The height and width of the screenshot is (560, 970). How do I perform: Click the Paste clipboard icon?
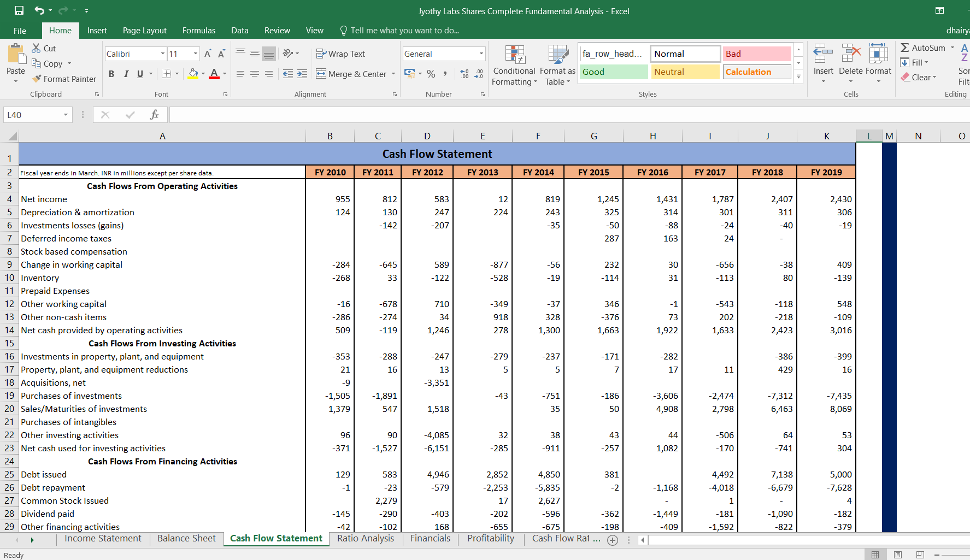tap(16, 55)
